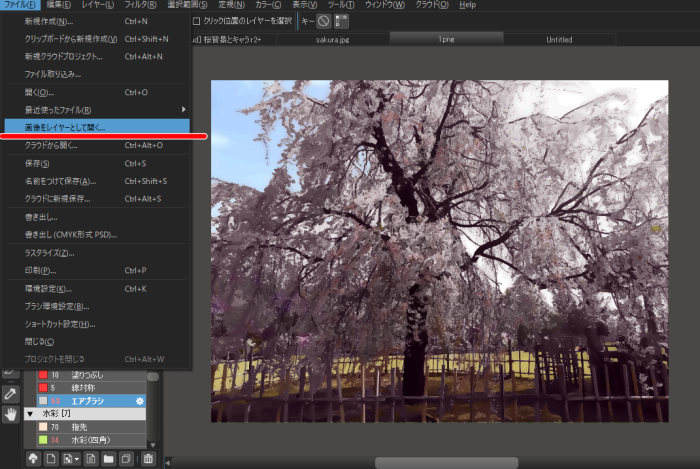Switch to the sakura.jpg tab
The width and height of the screenshot is (700, 469).
(334, 39)
